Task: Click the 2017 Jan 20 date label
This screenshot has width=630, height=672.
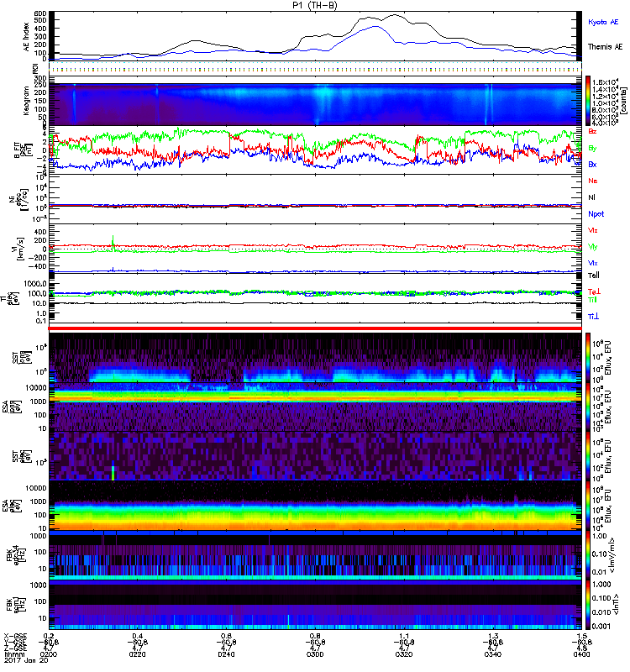Action: click(x=26, y=660)
